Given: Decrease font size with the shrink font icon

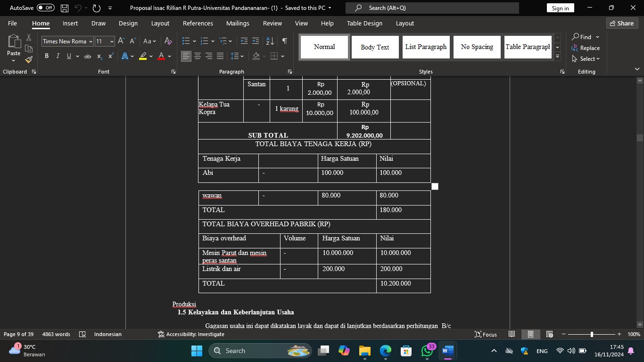Looking at the screenshot, I should (133, 41).
